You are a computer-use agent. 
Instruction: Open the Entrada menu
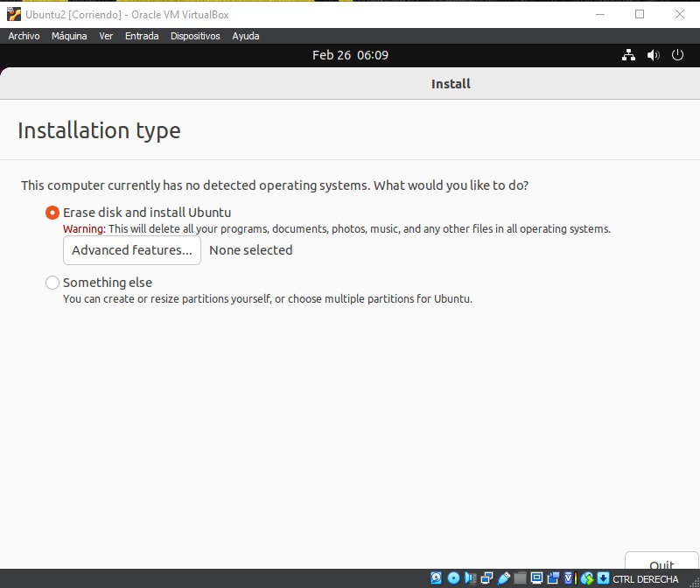coord(142,36)
